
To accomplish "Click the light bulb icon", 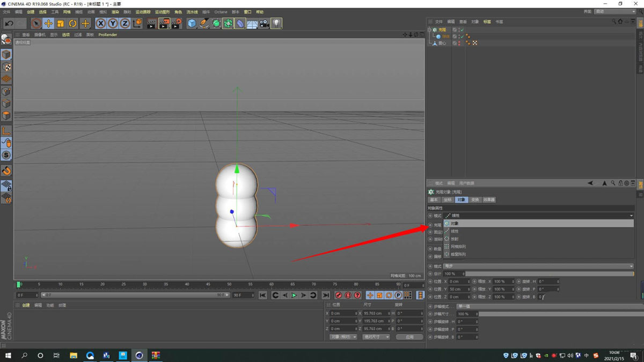I will click(276, 24).
